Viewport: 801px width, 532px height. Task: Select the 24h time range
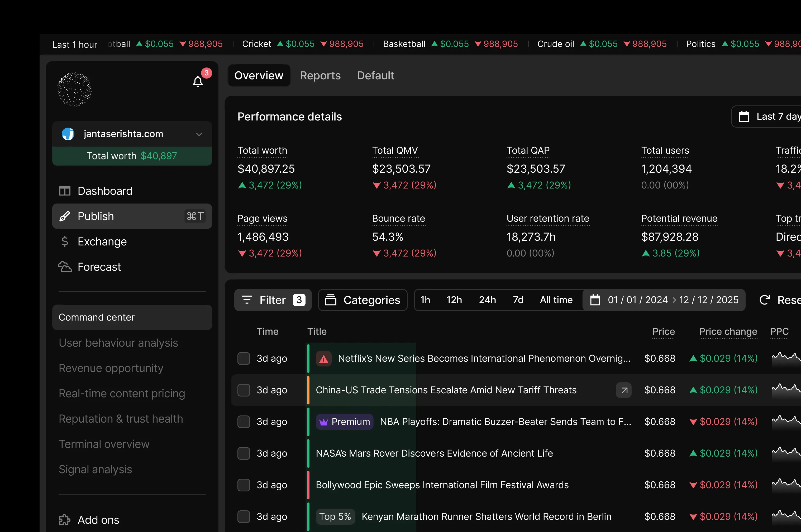pos(487,300)
